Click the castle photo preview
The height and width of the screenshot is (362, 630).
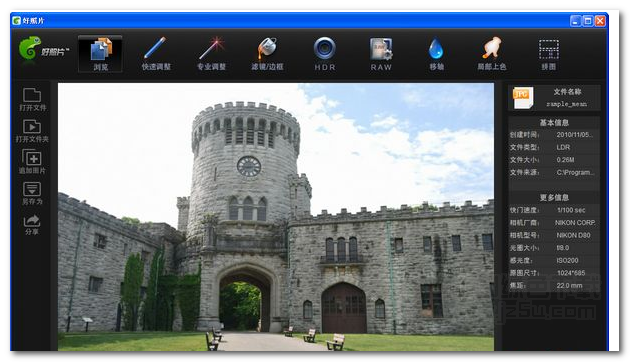tap(276, 217)
